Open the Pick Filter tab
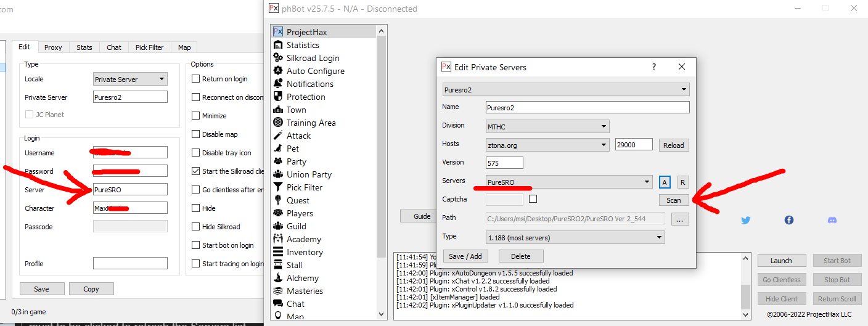The width and height of the screenshot is (868, 326). (150, 47)
